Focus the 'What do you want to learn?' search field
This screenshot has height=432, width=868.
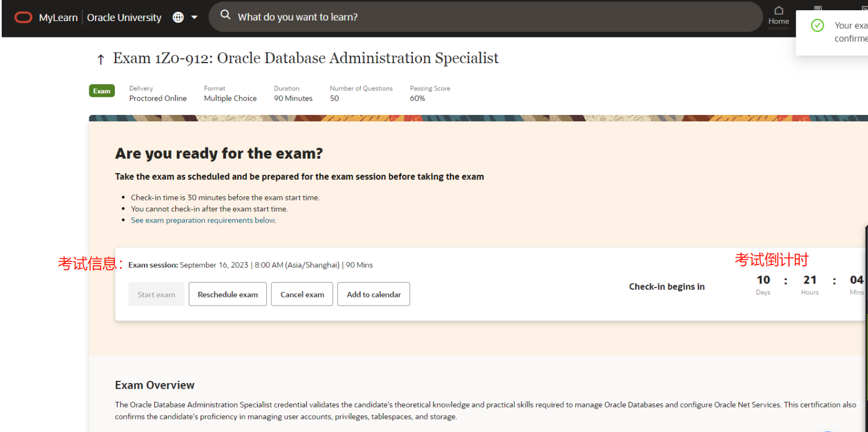(x=485, y=17)
